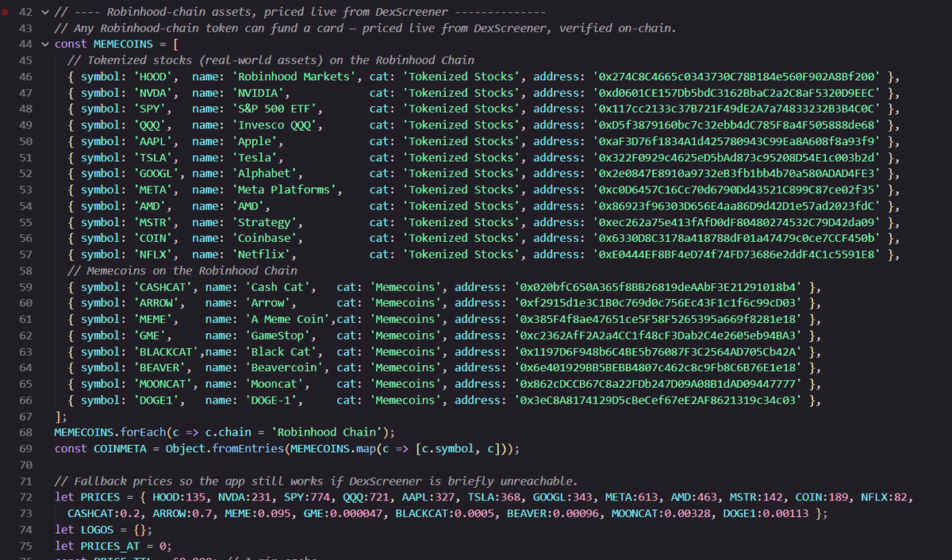Click the BLACKCAT:0.0005 fallback price entry
Image resolution: width=952 pixels, height=560 pixels.
click(448, 513)
